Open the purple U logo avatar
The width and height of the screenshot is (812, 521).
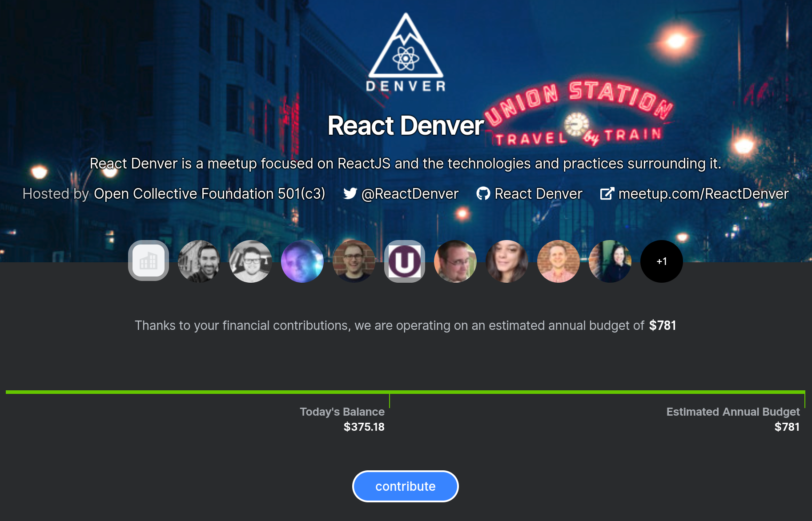pyautogui.click(x=405, y=261)
